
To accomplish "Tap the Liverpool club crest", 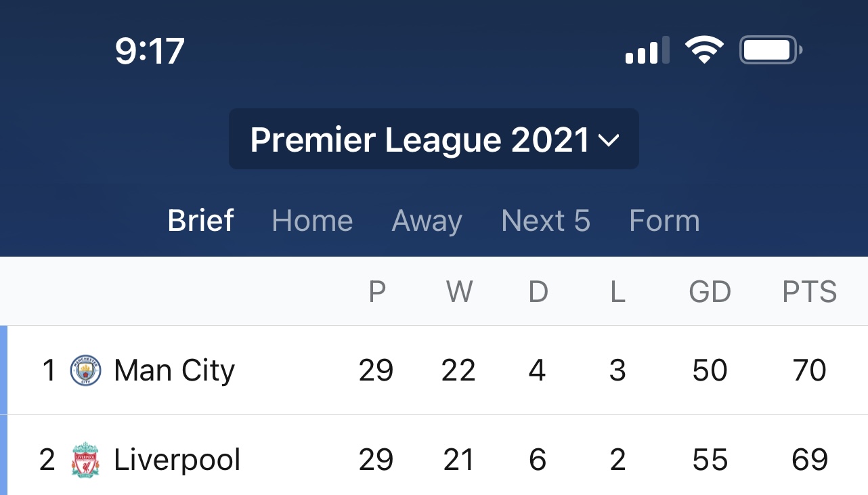I will pyautogui.click(x=85, y=460).
